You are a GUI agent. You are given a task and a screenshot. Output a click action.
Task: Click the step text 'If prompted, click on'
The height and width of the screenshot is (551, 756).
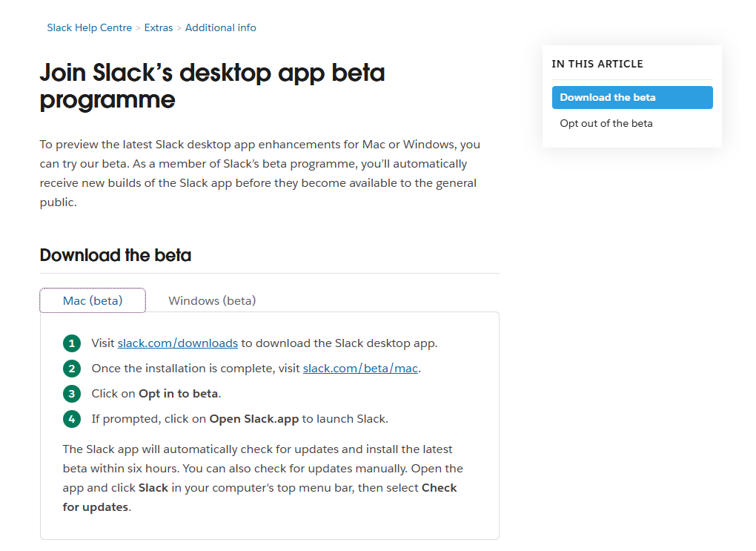pos(149,419)
